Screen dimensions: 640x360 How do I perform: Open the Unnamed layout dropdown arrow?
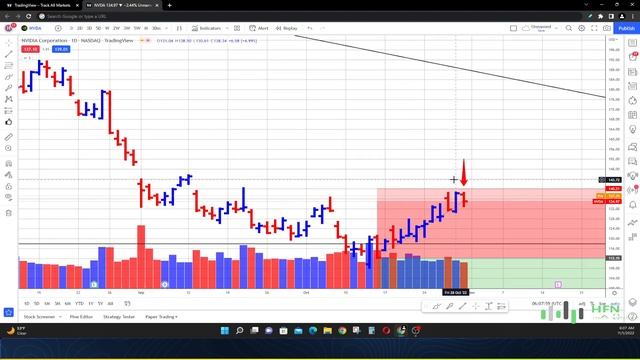pyautogui.click(x=556, y=28)
